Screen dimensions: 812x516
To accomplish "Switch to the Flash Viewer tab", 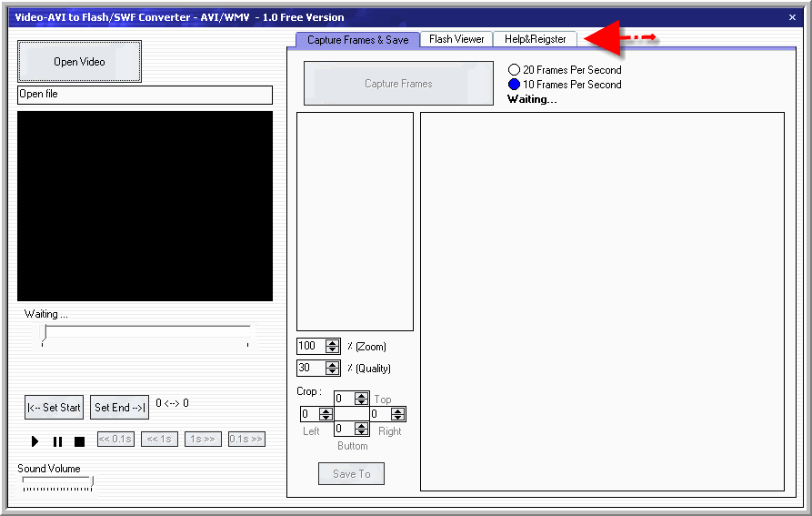I will pos(456,39).
